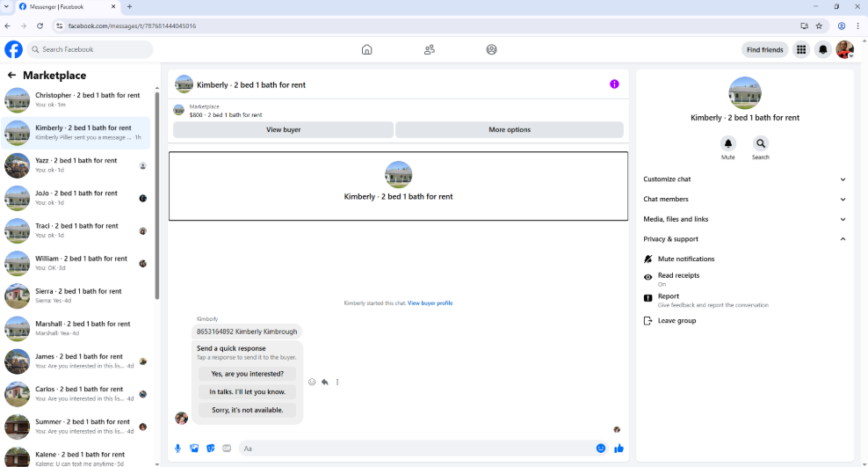Open the Friends icon in top navigation
Image resolution: width=868 pixels, height=467 pixels.
pos(429,50)
